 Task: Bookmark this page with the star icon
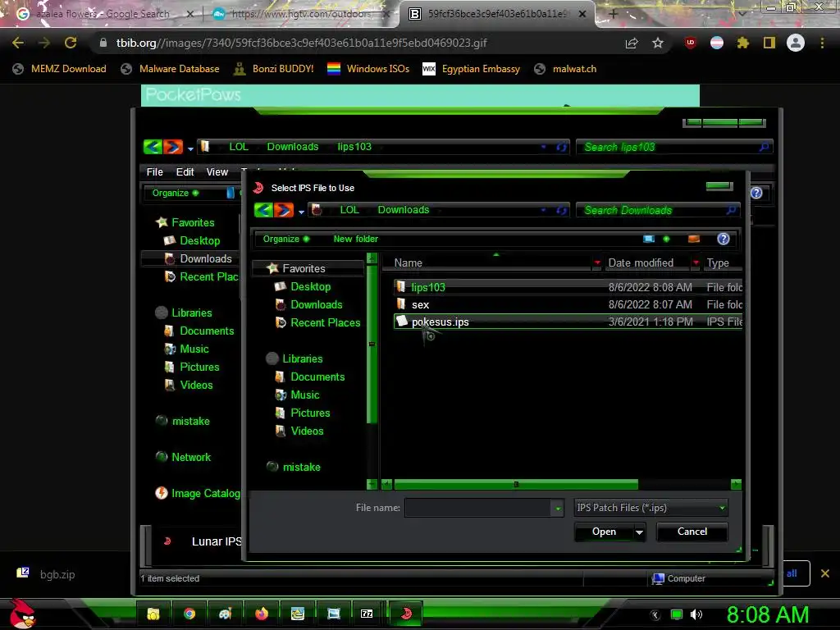point(658,43)
